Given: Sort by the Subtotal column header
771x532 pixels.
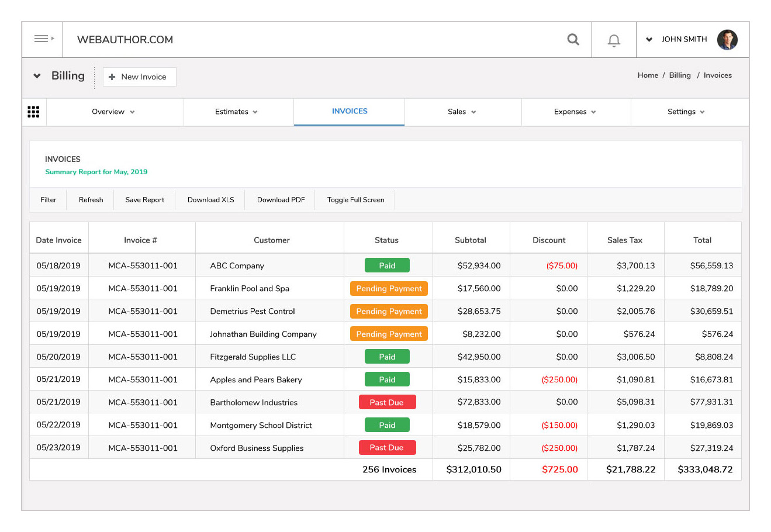Looking at the screenshot, I should [x=471, y=240].
